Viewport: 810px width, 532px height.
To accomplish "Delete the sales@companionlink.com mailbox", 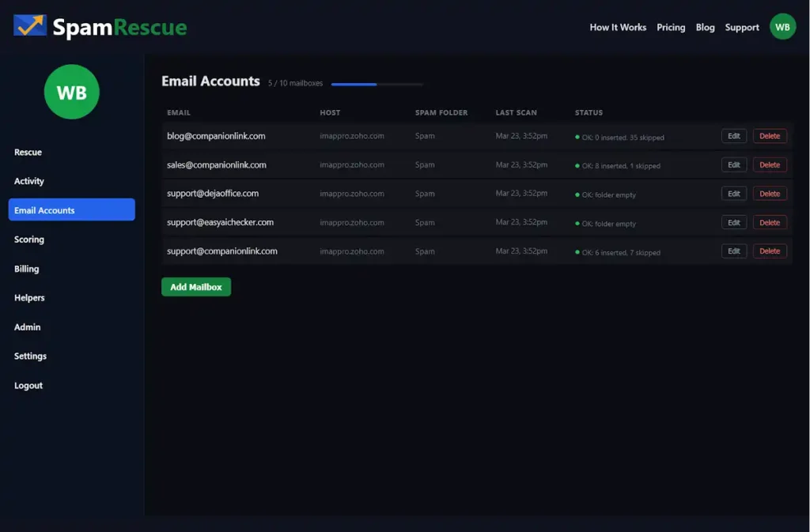I will click(769, 165).
